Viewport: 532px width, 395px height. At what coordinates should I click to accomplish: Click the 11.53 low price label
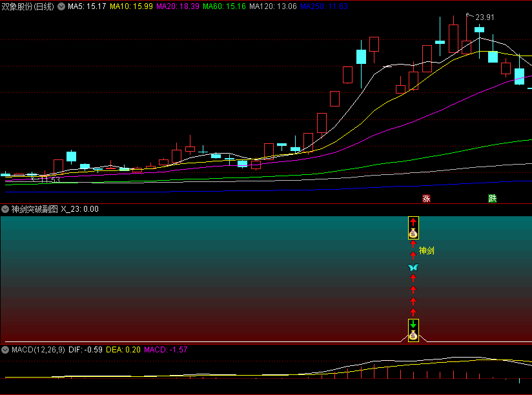tap(50, 179)
